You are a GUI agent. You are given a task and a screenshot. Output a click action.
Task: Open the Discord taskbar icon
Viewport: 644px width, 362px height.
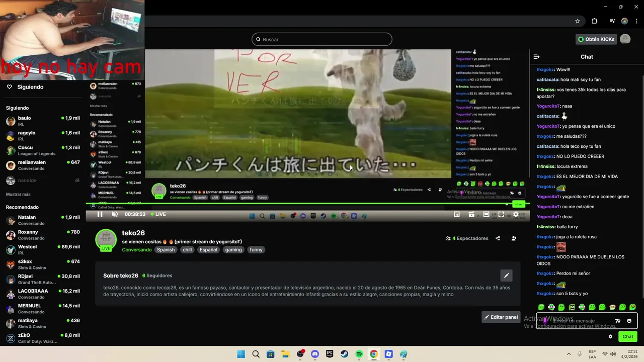(315, 354)
